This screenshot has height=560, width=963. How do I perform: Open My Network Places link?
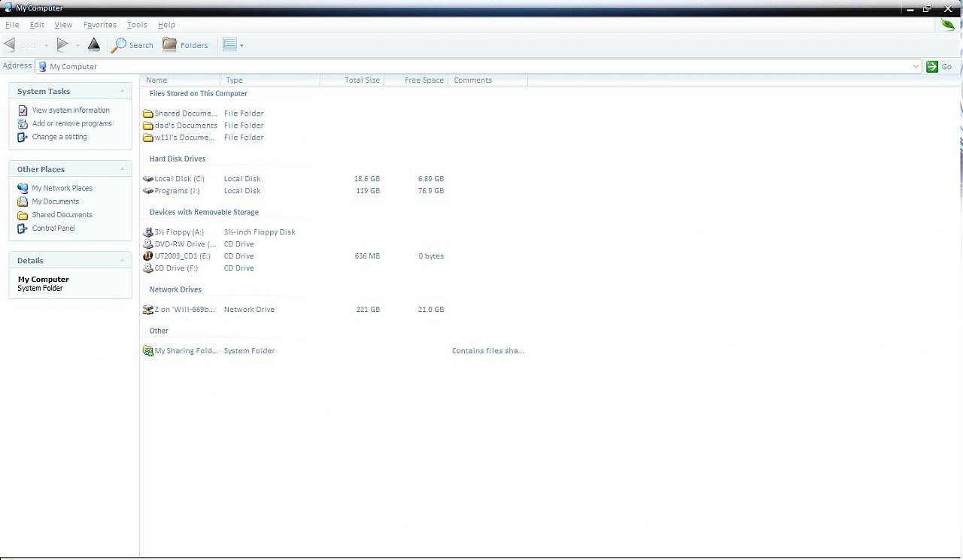[x=62, y=188]
